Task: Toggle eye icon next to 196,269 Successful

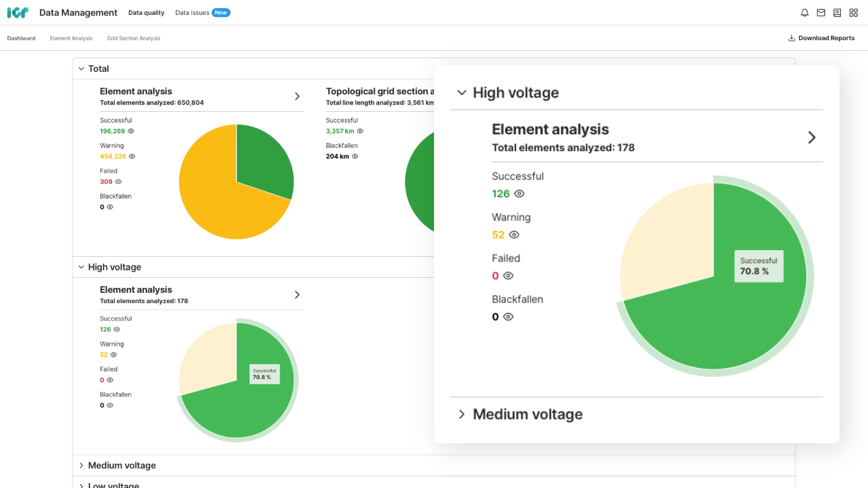Action: (132, 131)
